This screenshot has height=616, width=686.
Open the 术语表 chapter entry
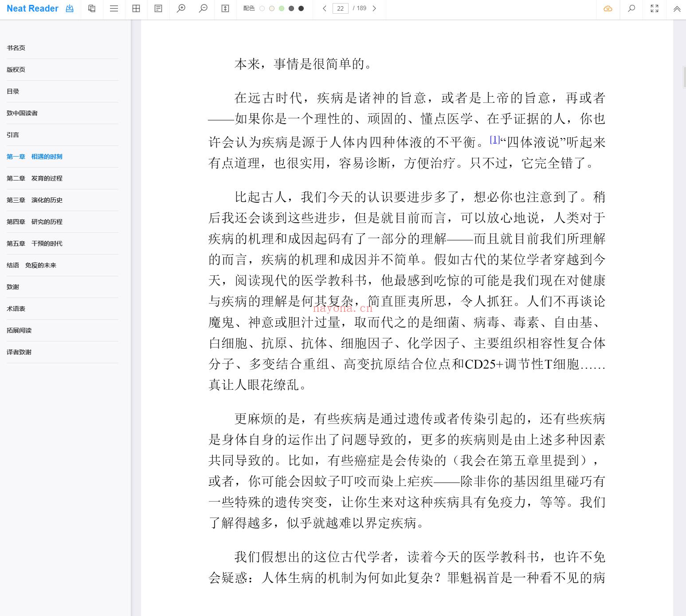[63, 309]
